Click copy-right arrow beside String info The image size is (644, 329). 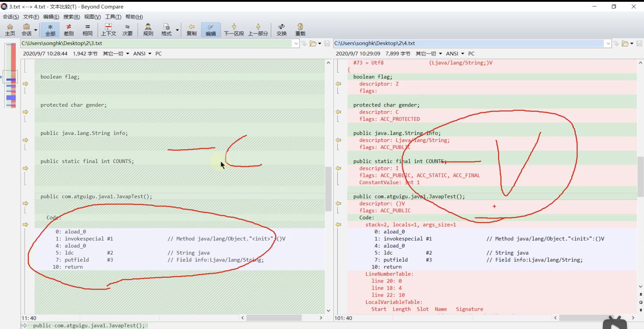26,140
